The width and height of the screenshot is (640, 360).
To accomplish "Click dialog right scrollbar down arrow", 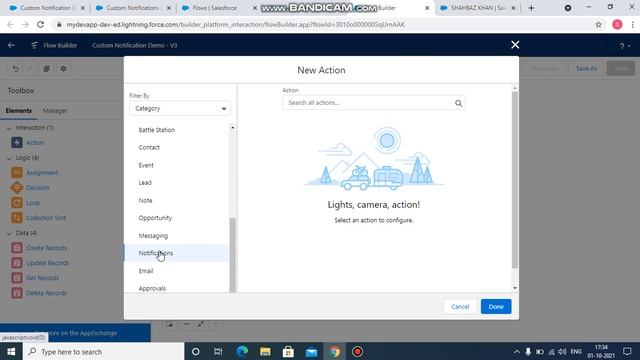I will click(515, 288).
